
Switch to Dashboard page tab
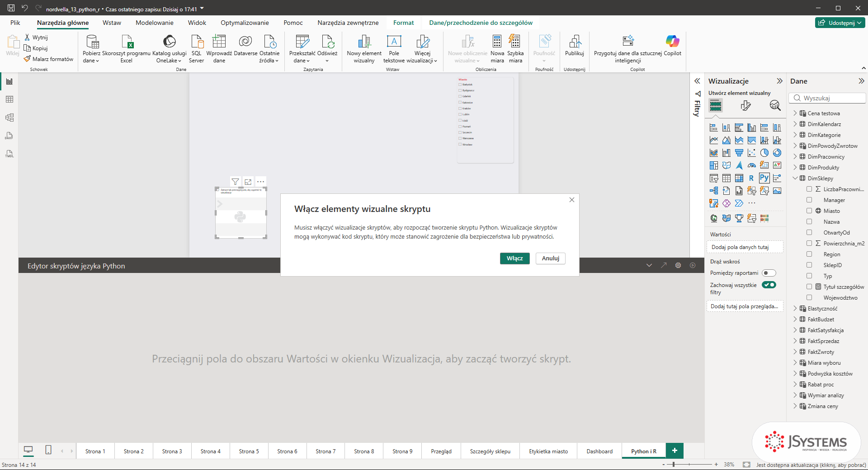pos(599,451)
